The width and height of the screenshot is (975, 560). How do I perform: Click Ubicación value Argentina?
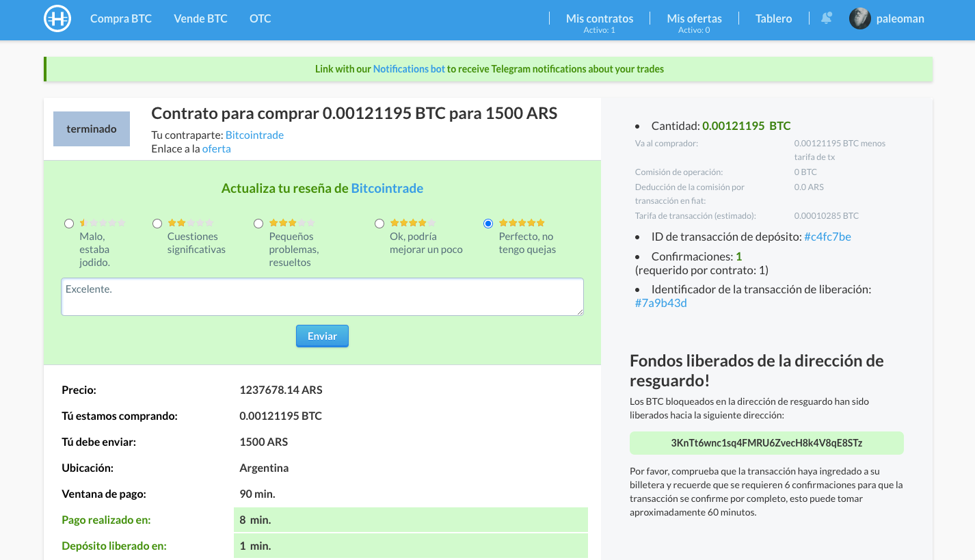pos(264,468)
